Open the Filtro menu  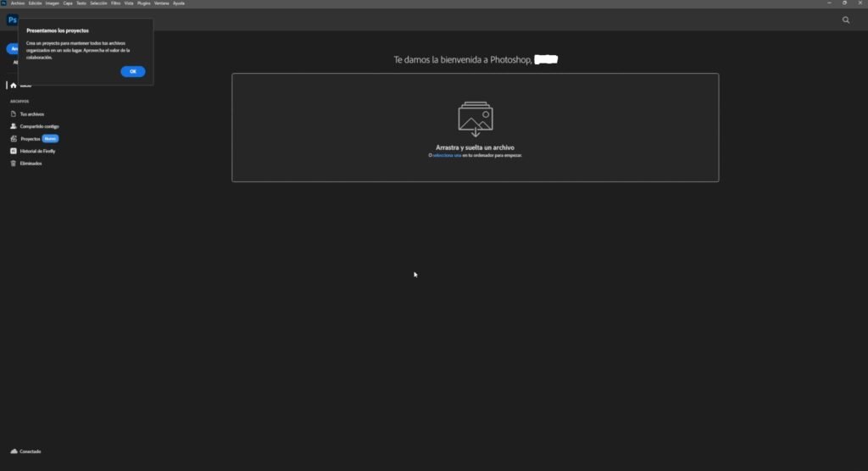(115, 3)
